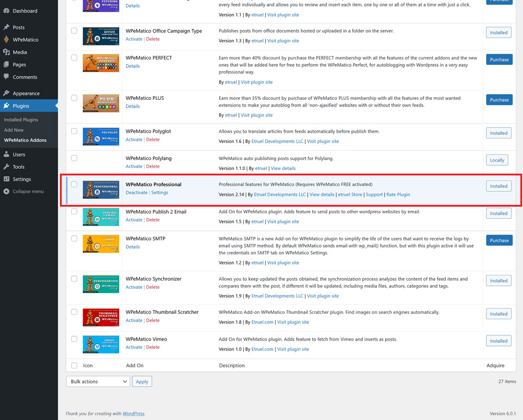Visit plugin site for WPeMatico Synchronizer

[x=323, y=296]
